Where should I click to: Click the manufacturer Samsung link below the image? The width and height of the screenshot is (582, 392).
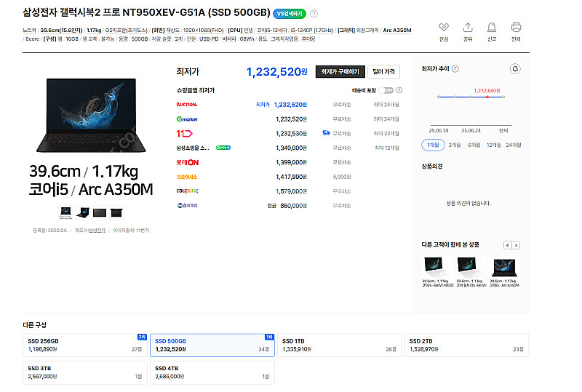[97, 231]
